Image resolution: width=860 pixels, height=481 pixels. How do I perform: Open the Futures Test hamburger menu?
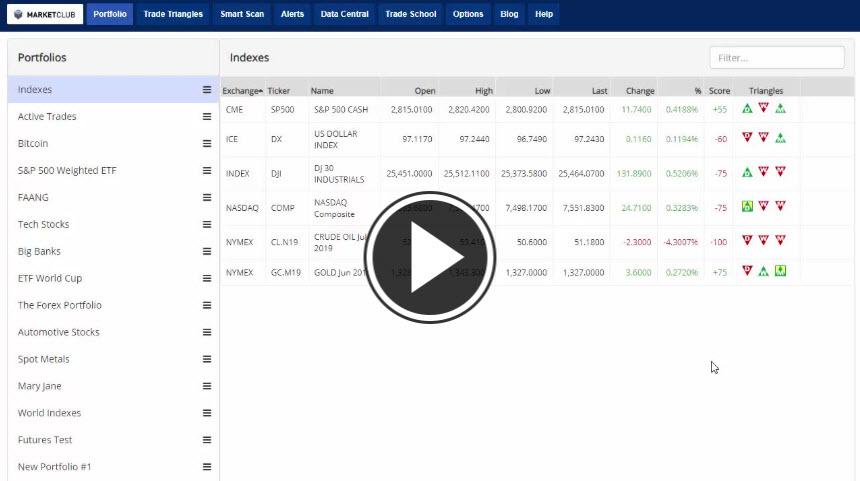(x=207, y=440)
